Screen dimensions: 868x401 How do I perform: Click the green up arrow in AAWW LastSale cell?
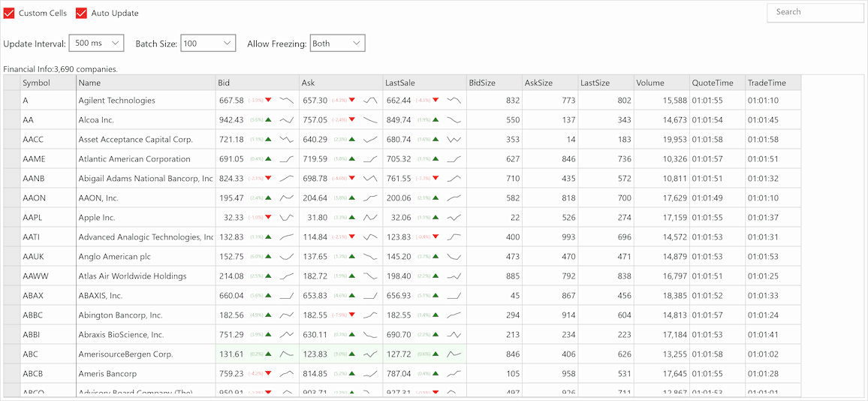(435, 276)
